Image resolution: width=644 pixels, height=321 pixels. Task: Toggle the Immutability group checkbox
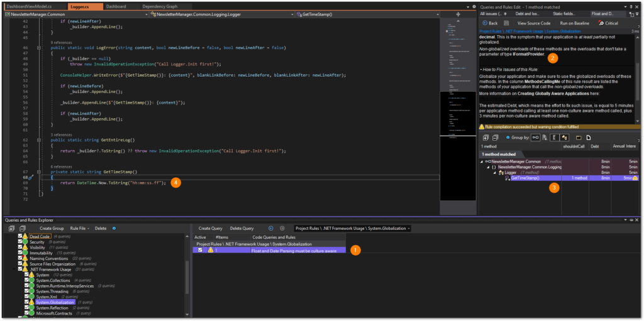[x=20, y=253]
